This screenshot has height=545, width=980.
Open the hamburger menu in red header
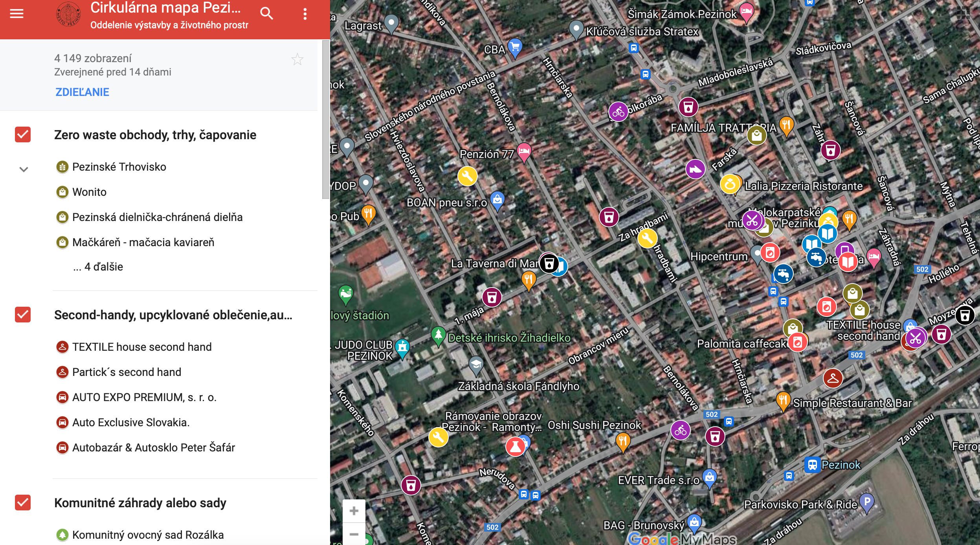(17, 14)
